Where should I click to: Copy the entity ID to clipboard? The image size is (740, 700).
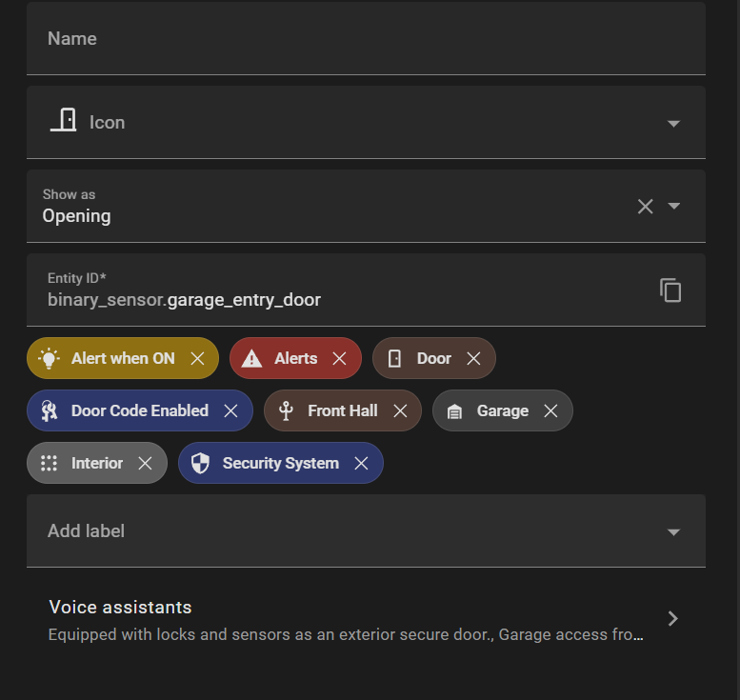(670, 290)
